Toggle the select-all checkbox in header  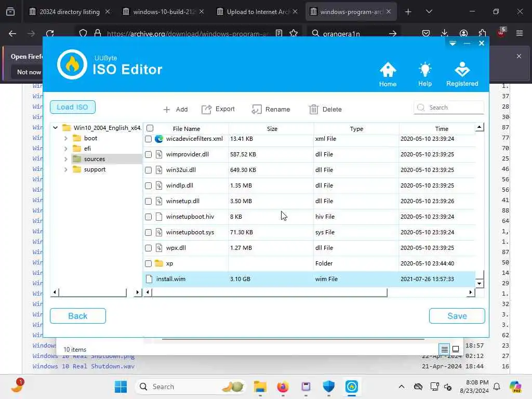(x=150, y=128)
